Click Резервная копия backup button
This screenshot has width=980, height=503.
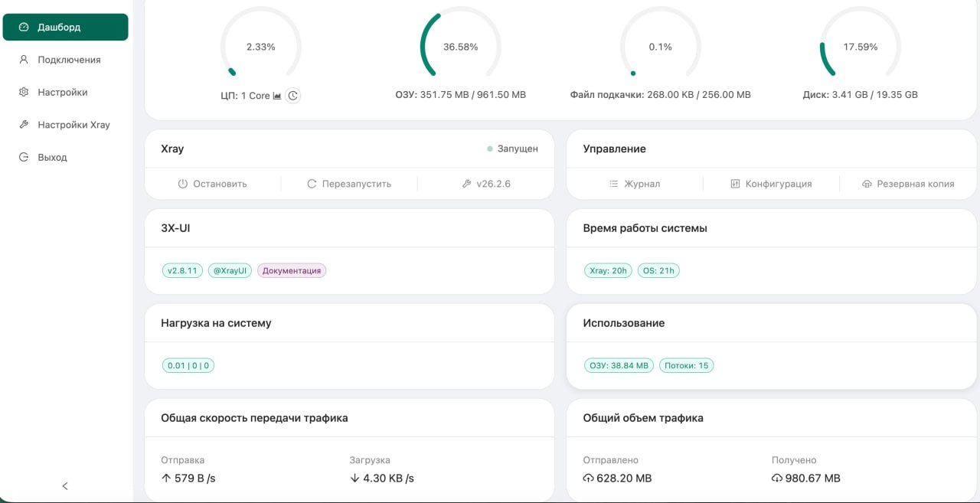tap(908, 184)
